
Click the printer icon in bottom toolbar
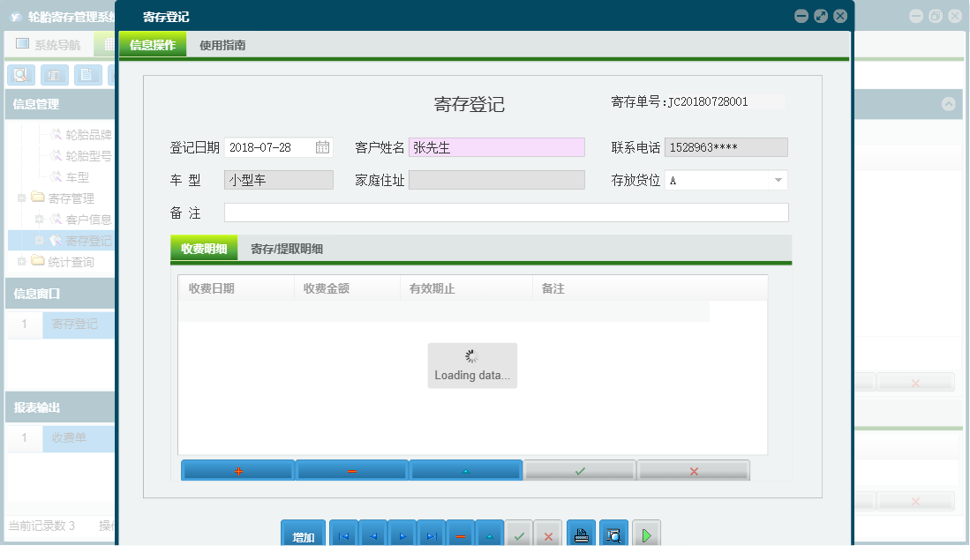pyautogui.click(x=581, y=534)
